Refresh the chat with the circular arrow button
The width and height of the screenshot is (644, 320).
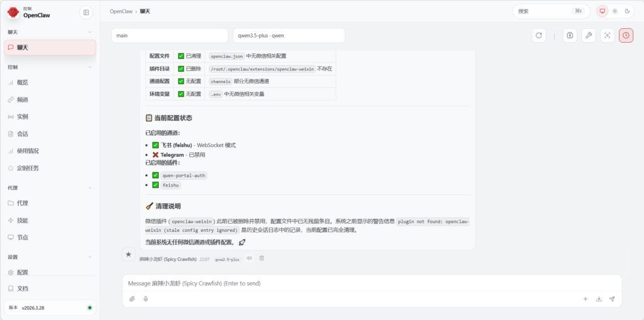point(539,35)
